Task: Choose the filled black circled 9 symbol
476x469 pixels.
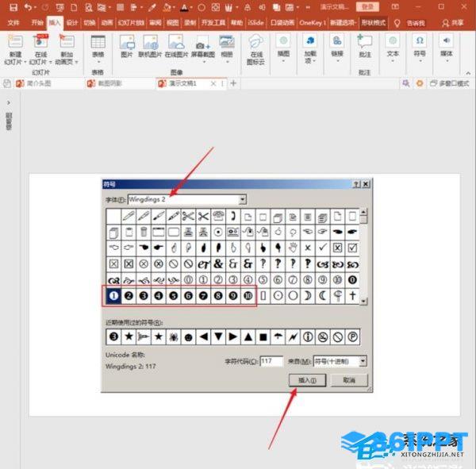Action: pyautogui.click(x=233, y=295)
